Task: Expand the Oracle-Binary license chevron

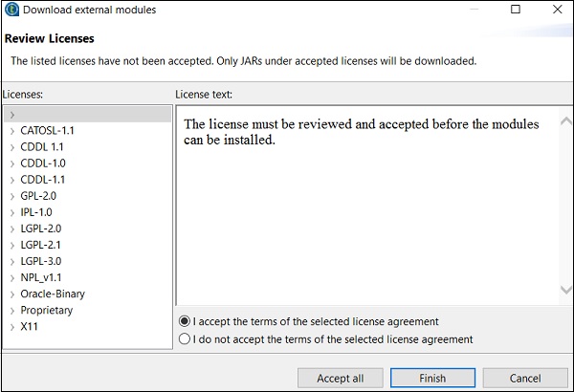Action: pos(12,294)
